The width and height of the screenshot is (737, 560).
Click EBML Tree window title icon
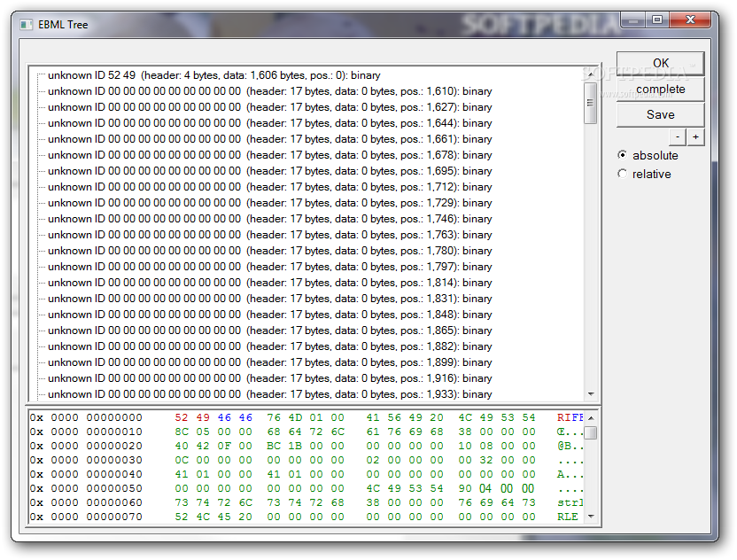tap(27, 25)
